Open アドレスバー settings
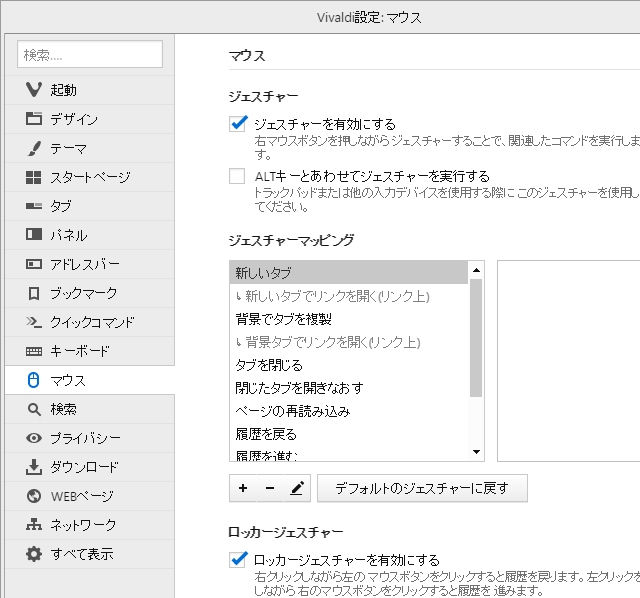 pos(90,264)
